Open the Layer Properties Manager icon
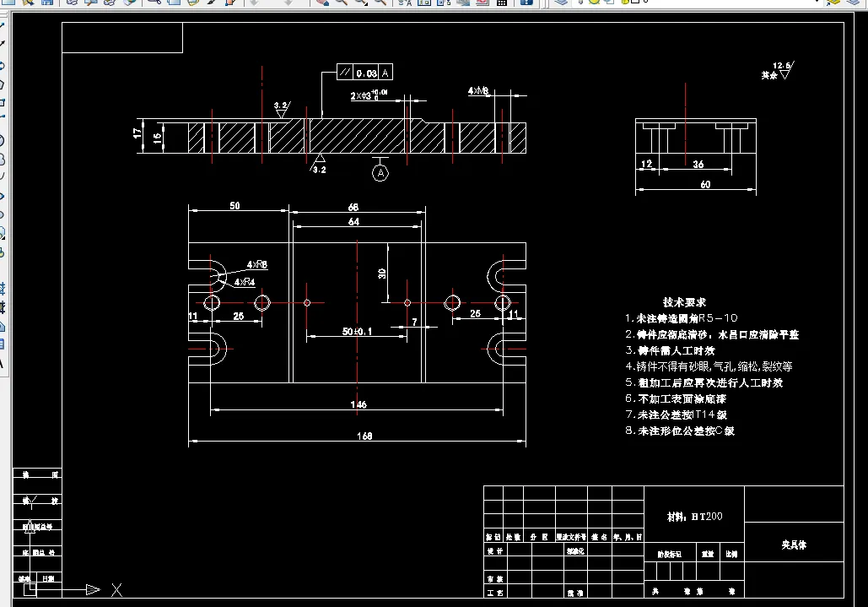Screen dimensions: 868x607 (561, 3)
